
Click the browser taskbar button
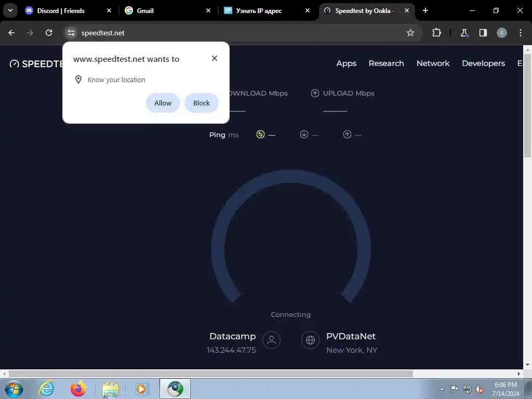[x=175, y=389]
